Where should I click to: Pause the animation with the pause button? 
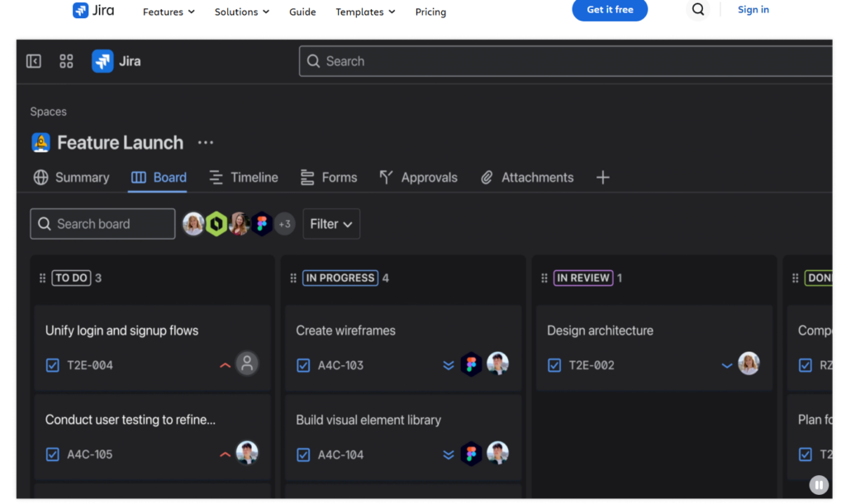pyautogui.click(x=819, y=485)
